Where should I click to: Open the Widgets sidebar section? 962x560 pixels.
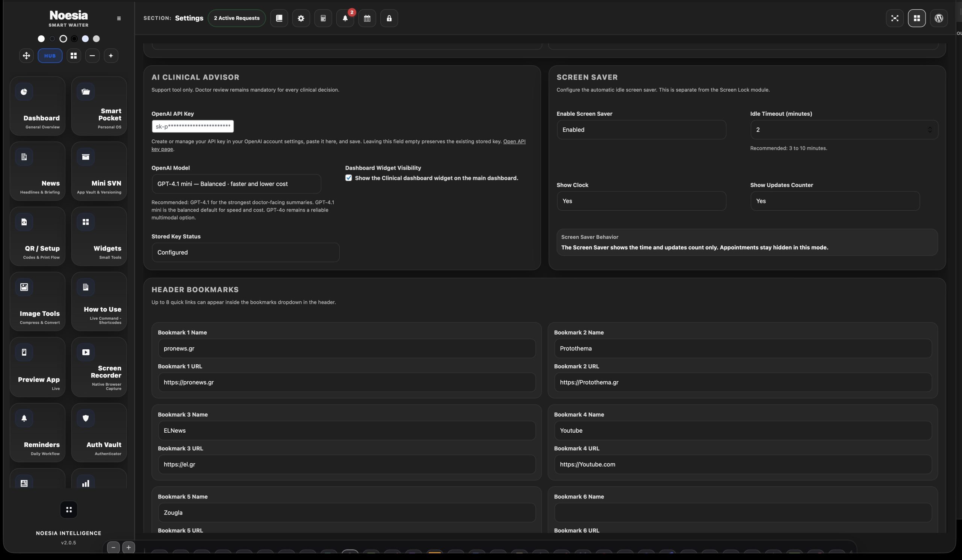coord(99,237)
